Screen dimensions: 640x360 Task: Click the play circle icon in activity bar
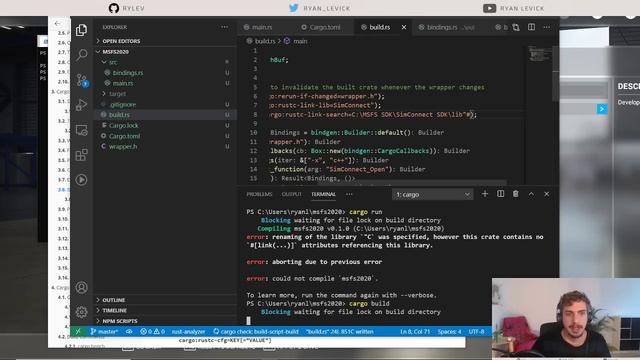[81, 180]
